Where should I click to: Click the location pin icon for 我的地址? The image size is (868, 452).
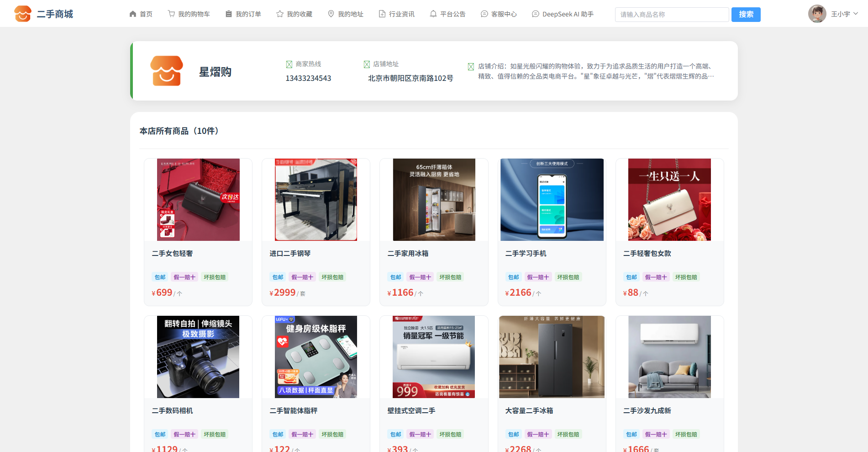pyautogui.click(x=331, y=14)
